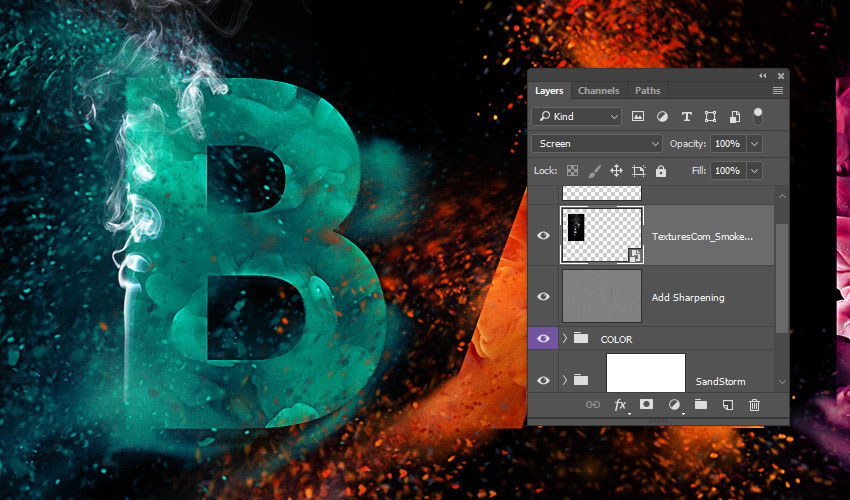Click the layers list scrollbar thumb
This screenshot has height=500, width=850.
[782, 278]
